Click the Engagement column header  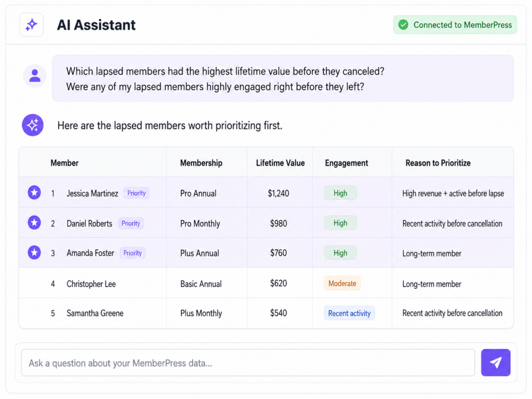(347, 163)
